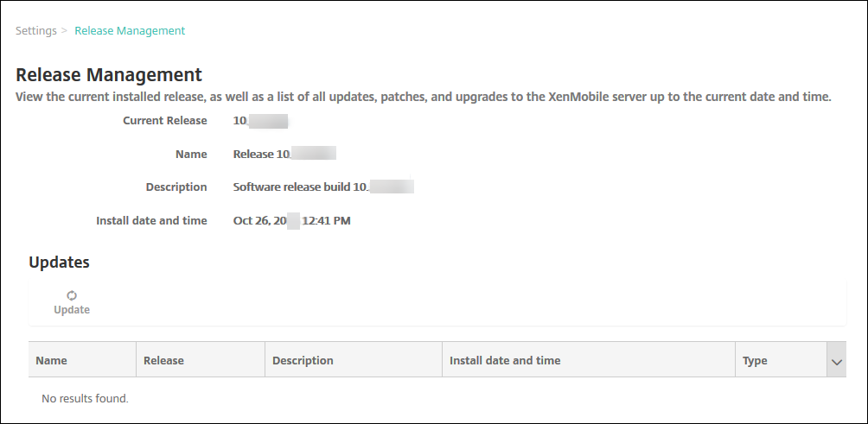Go back to Settings via breadcrumb
Screen dimensions: 868x424
point(36,30)
